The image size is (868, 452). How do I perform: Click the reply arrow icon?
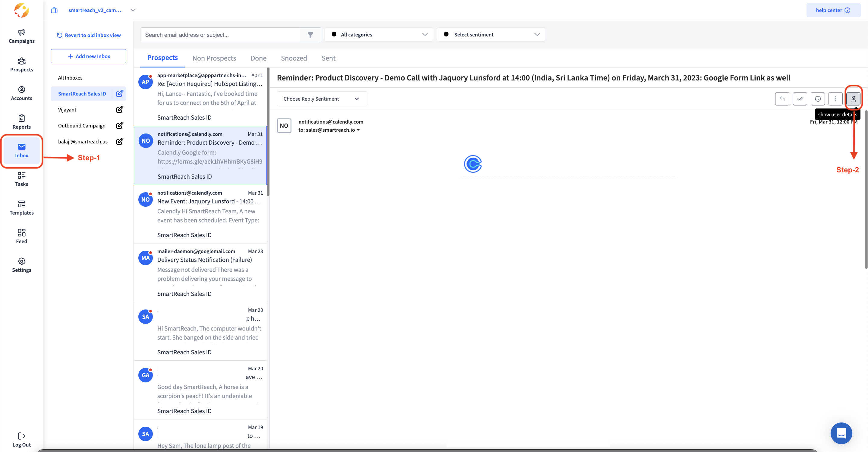(x=782, y=99)
